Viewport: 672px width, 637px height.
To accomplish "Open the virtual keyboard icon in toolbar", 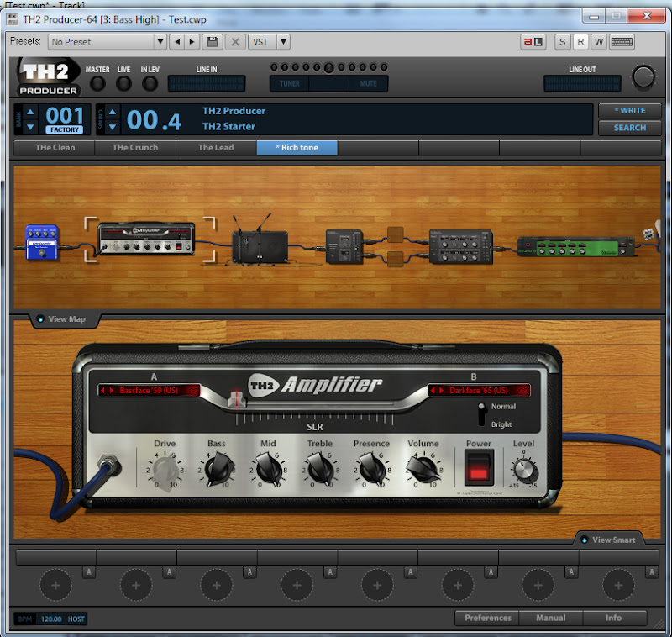I will pos(622,42).
